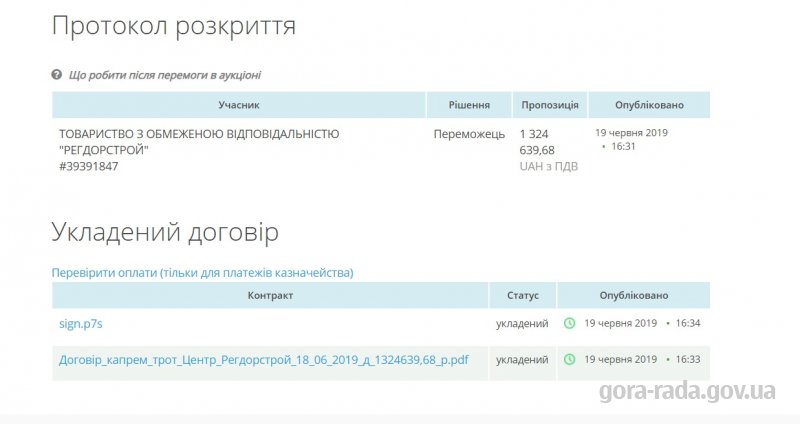The image size is (800, 424).
Task: Click clock icon in sign.p7s row
Action: (x=569, y=323)
